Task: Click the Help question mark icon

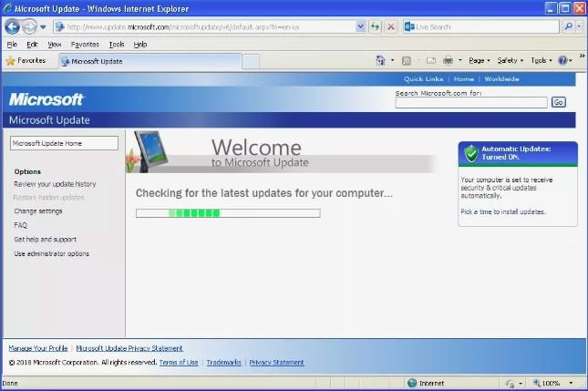Action: coord(562,61)
